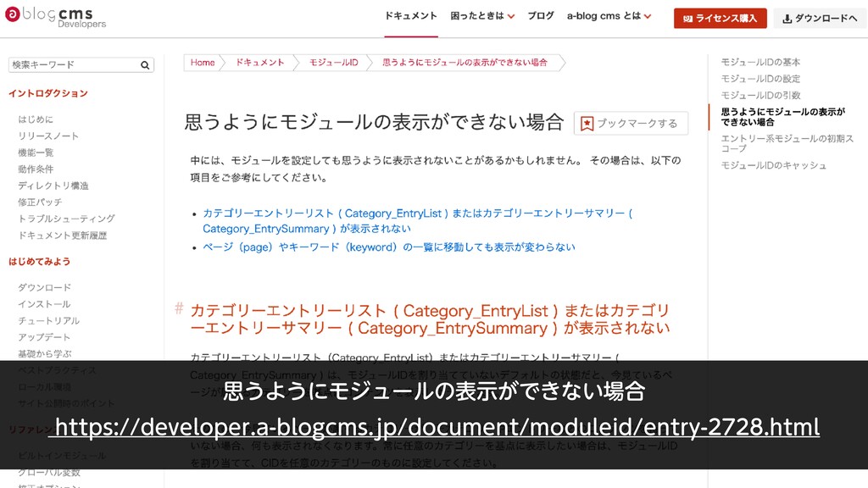Click the ダウンロードへ button
Image resolution: width=868 pixels, height=488 pixels.
pos(820,19)
